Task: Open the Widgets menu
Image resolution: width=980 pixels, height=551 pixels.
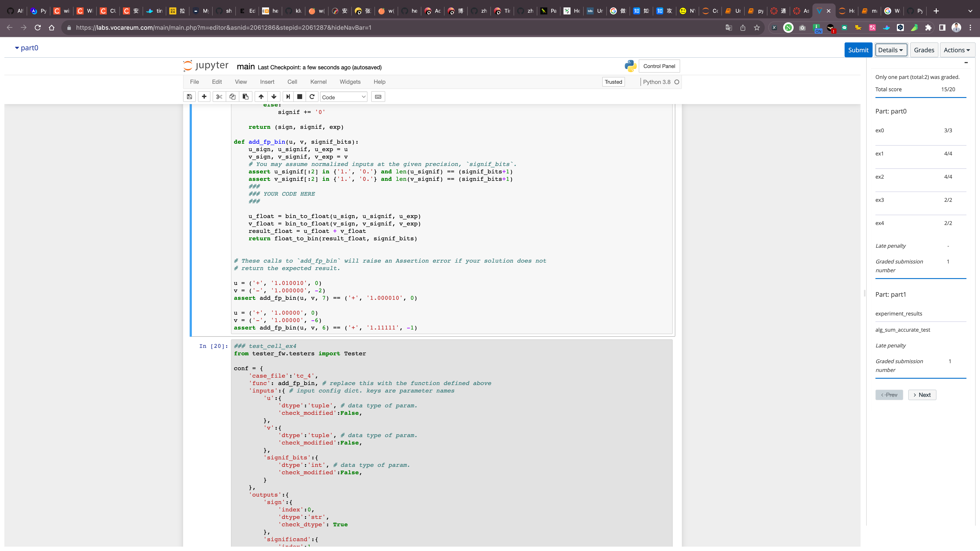Action: point(350,82)
